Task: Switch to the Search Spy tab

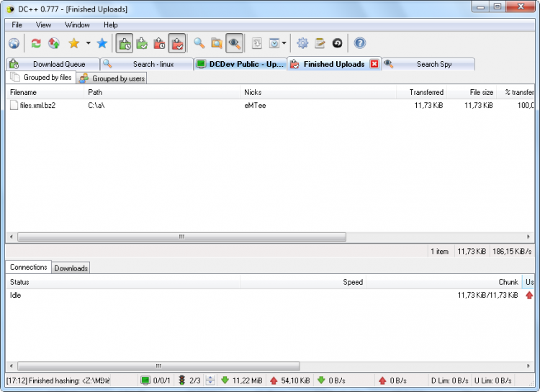Action: (428, 64)
